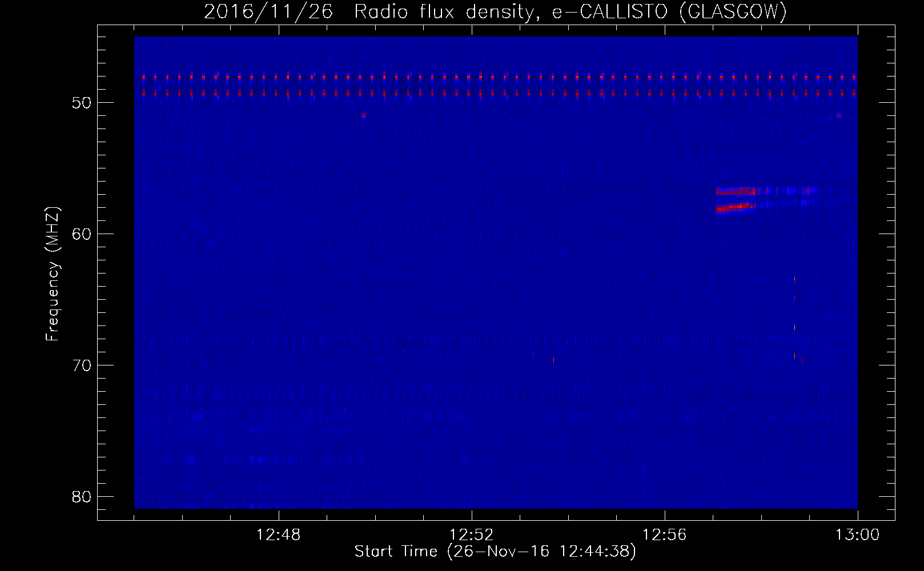Click the 12:56 time tick label
This screenshot has width=924, height=571.
665,534
